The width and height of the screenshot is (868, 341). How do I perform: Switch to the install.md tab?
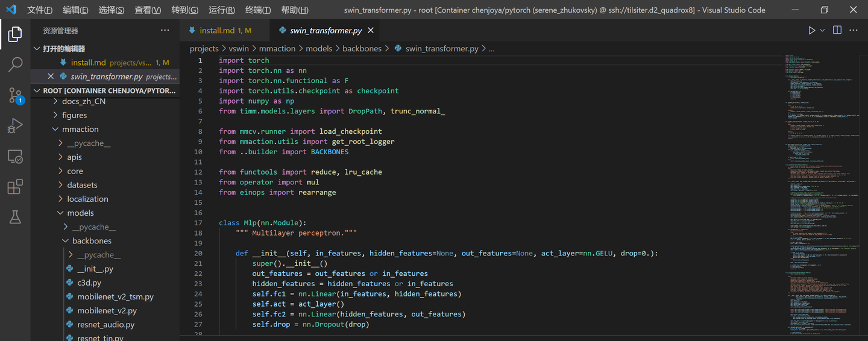point(225,30)
